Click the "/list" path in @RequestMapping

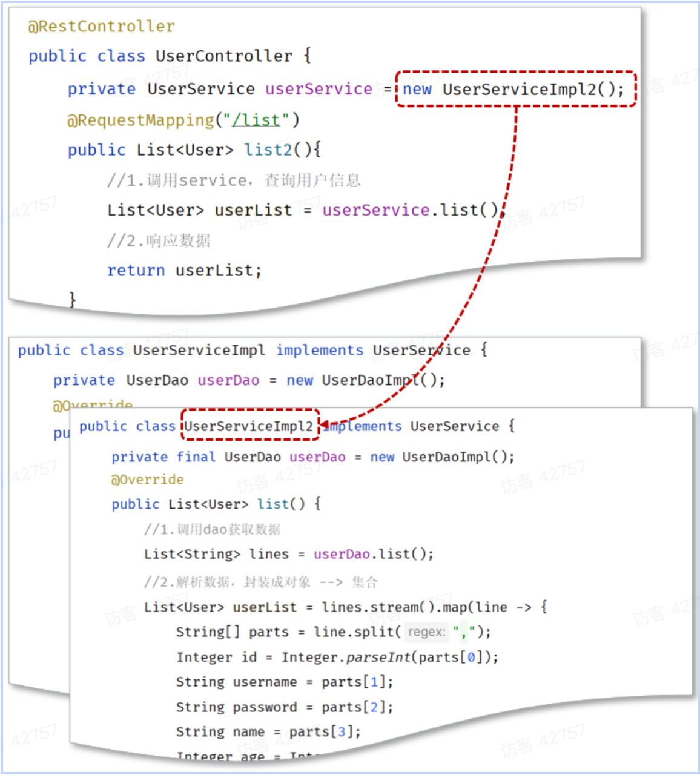pyautogui.click(x=257, y=120)
